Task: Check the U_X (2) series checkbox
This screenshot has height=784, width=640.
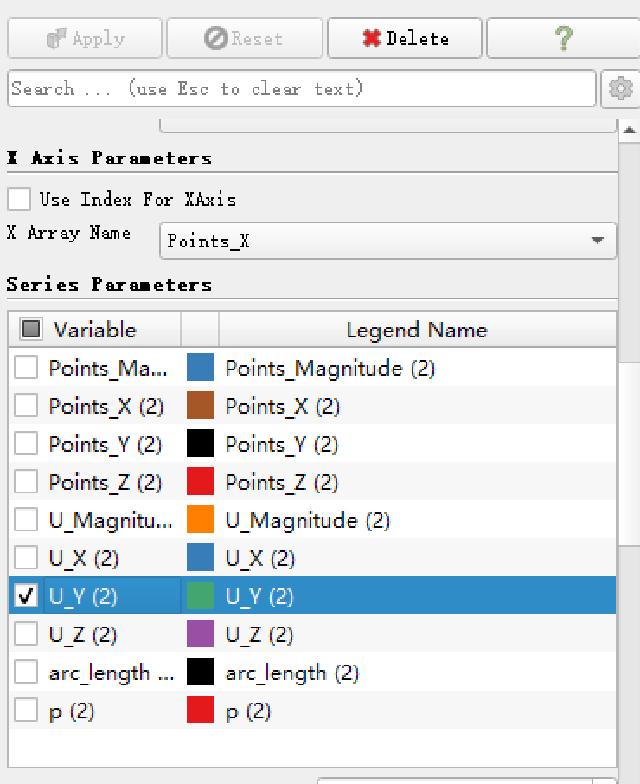Action: click(27, 559)
